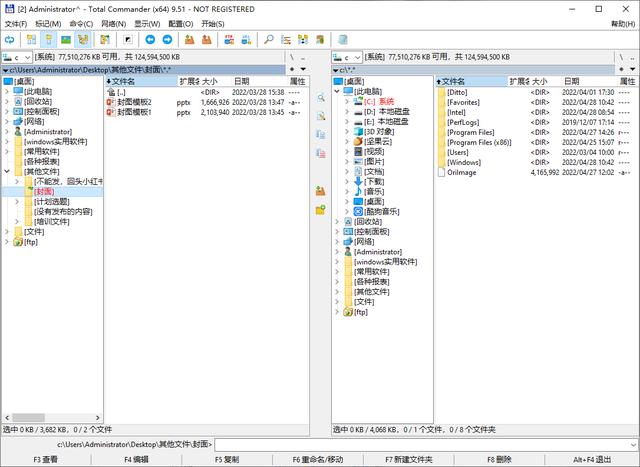Image resolution: width=640 pixels, height=467 pixels.
Task: Open file search magnifier icon
Action: [x=269, y=40]
